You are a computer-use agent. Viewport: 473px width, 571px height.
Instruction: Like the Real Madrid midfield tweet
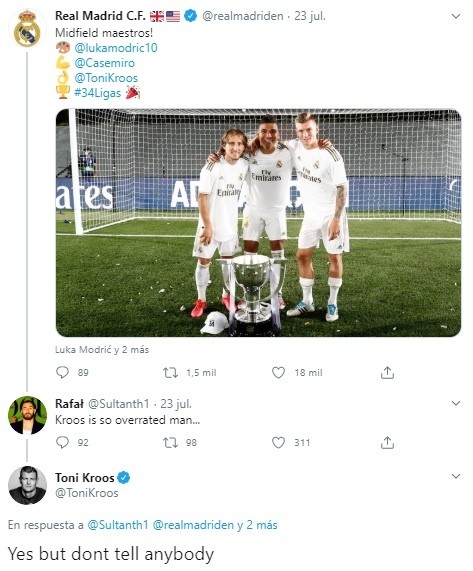[x=279, y=373]
